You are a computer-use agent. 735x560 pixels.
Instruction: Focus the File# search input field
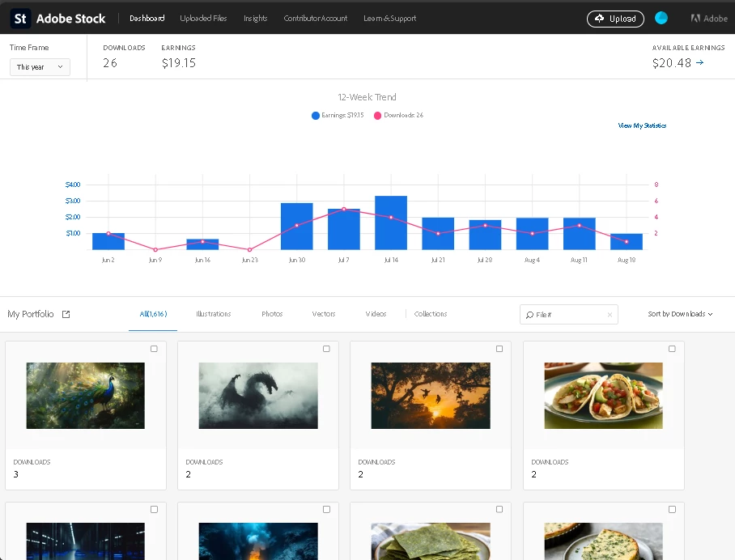click(x=568, y=315)
